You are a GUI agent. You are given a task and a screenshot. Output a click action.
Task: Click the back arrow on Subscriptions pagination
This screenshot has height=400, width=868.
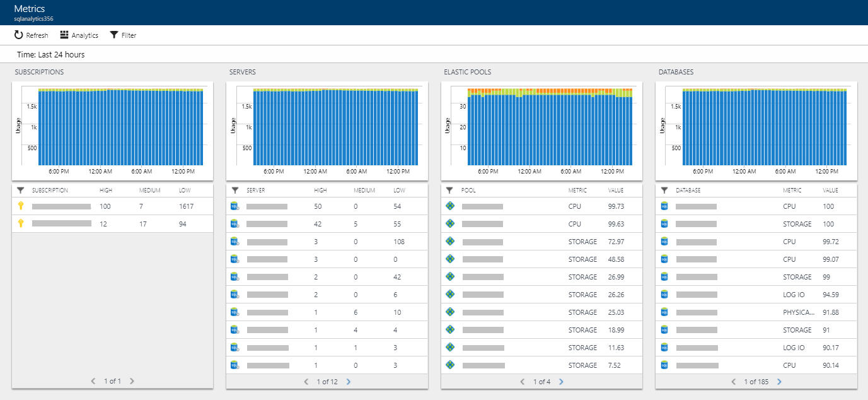coord(93,381)
